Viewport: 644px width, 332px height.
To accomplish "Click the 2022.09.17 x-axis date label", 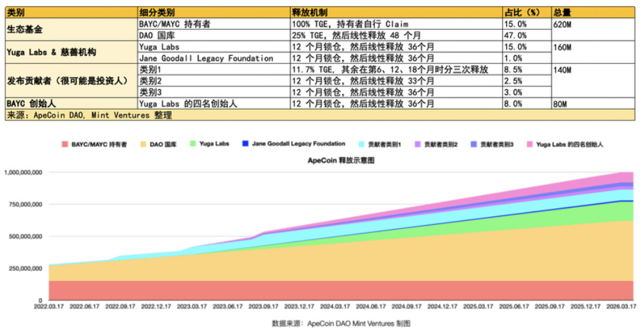I will 121,307.
